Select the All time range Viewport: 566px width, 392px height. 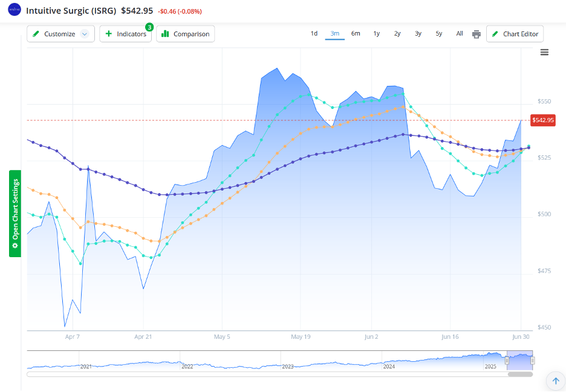tap(460, 33)
